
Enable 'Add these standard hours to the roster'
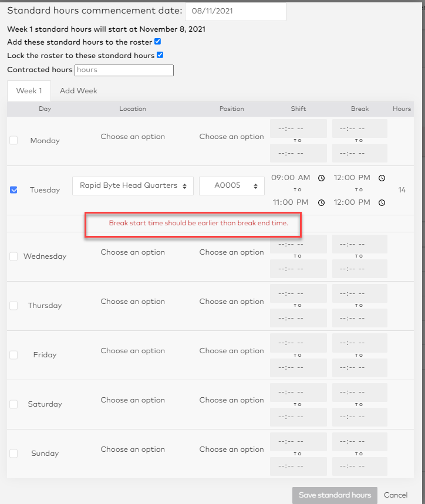coord(157,42)
